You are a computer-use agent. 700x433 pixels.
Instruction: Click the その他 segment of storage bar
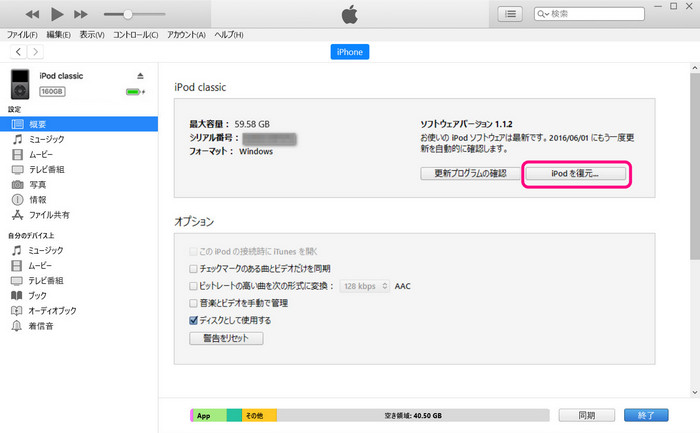tap(259, 416)
